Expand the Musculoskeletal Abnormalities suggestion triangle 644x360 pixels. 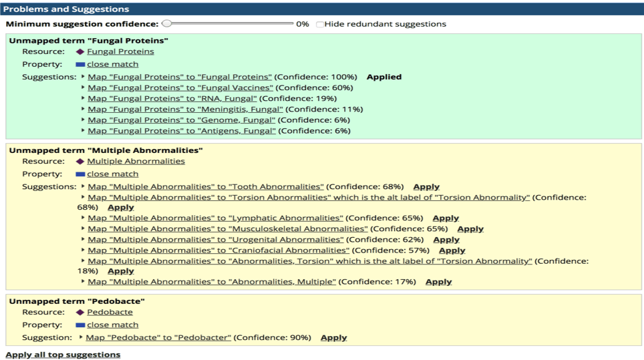[83, 228]
